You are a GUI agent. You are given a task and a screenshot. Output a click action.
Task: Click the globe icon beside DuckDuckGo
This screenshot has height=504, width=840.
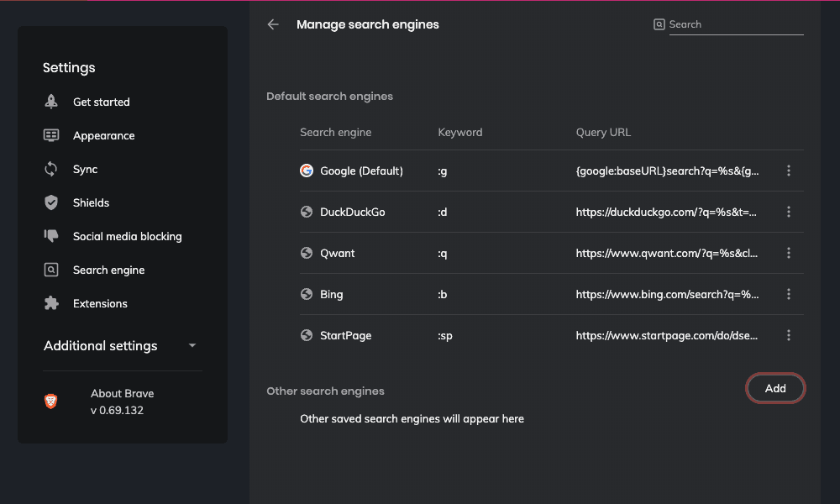point(307,212)
